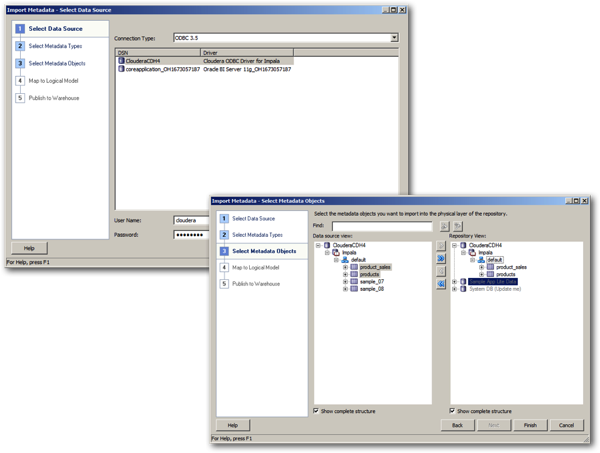Click the User Name field containing cloudera
This screenshot has width=600, height=453.
pyautogui.click(x=191, y=220)
